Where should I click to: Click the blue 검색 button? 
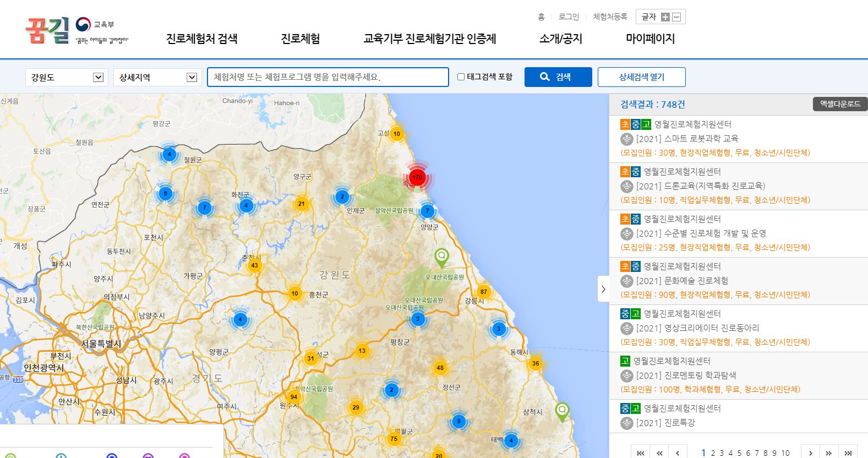pyautogui.click(x=558, y=77)
